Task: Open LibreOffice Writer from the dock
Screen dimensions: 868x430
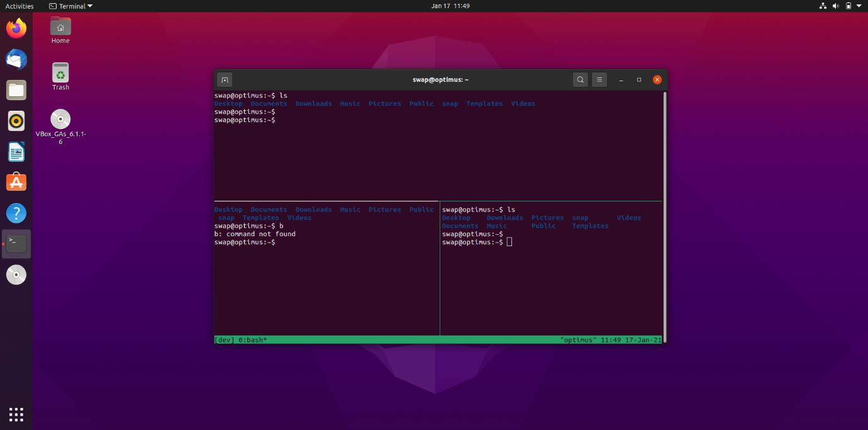Action: 16,152
